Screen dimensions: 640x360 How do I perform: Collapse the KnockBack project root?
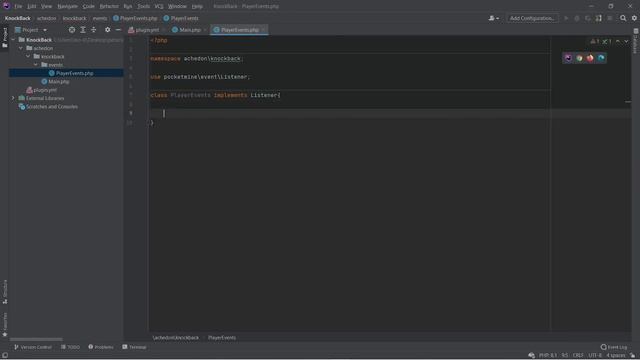pyautogui.click(x=13, y=40)
